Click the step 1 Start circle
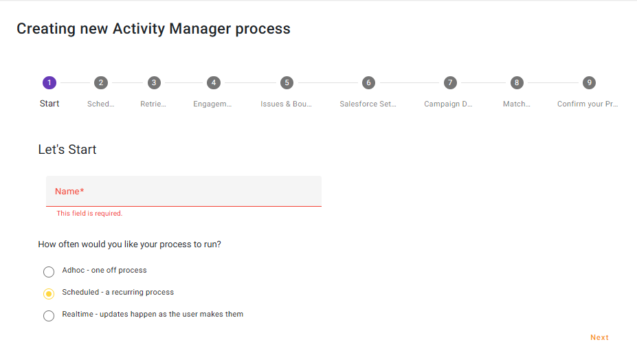The height and width of the screenshot is (364, 637). pyautogui.click(x=49, y=82)
